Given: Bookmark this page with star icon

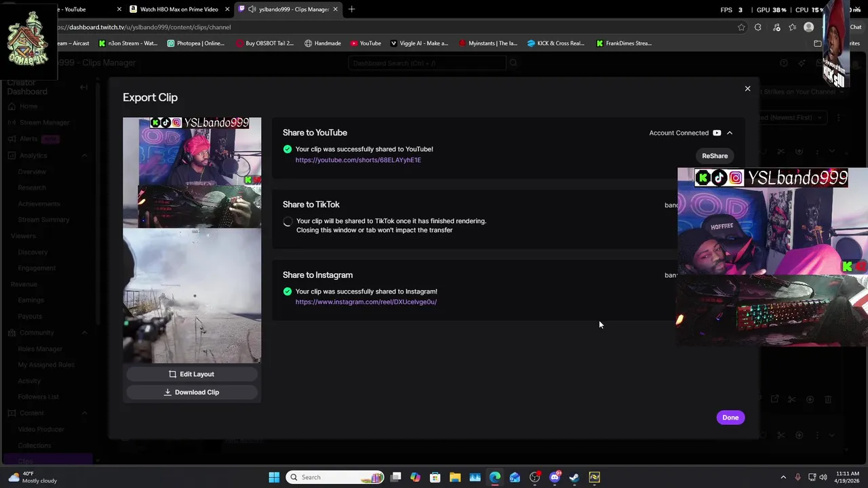Looking at the screenshot, I should (741, 27).
